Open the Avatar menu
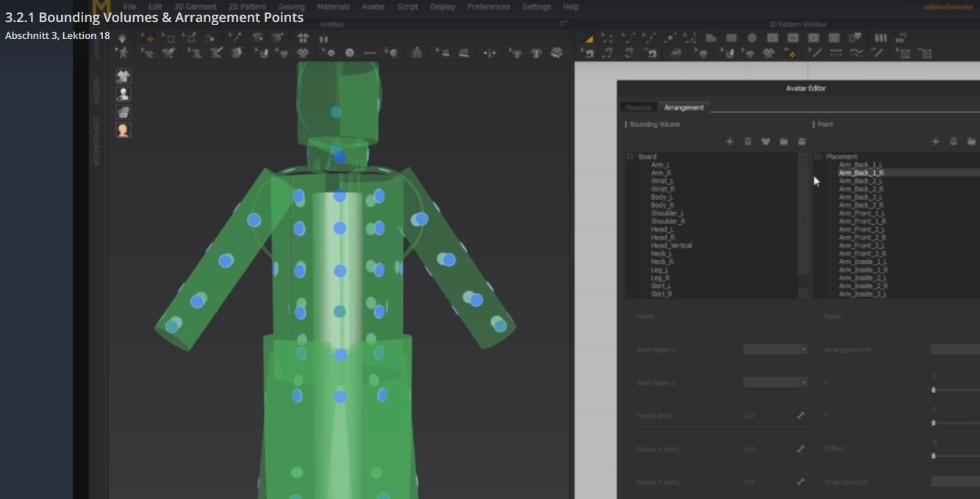The height and width of the screenshot is (499, 980). (373, 7)
